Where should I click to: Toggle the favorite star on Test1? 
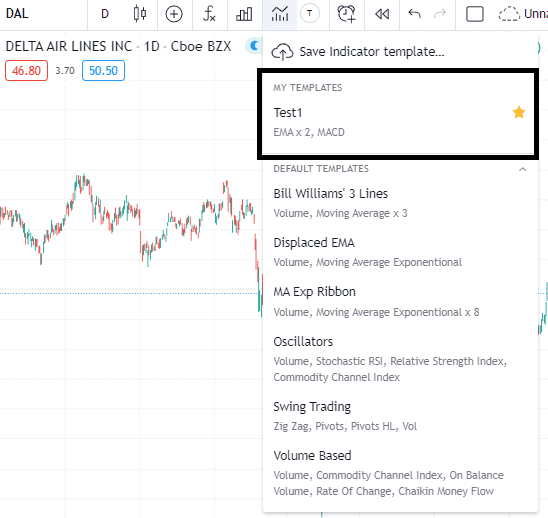point(519,113)
